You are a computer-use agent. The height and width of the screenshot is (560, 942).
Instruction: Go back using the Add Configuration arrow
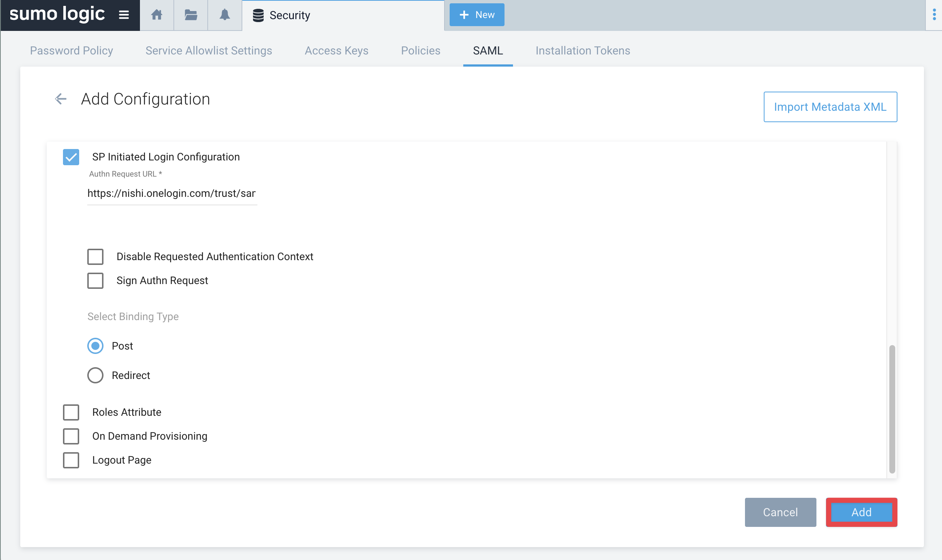point(60,99)
